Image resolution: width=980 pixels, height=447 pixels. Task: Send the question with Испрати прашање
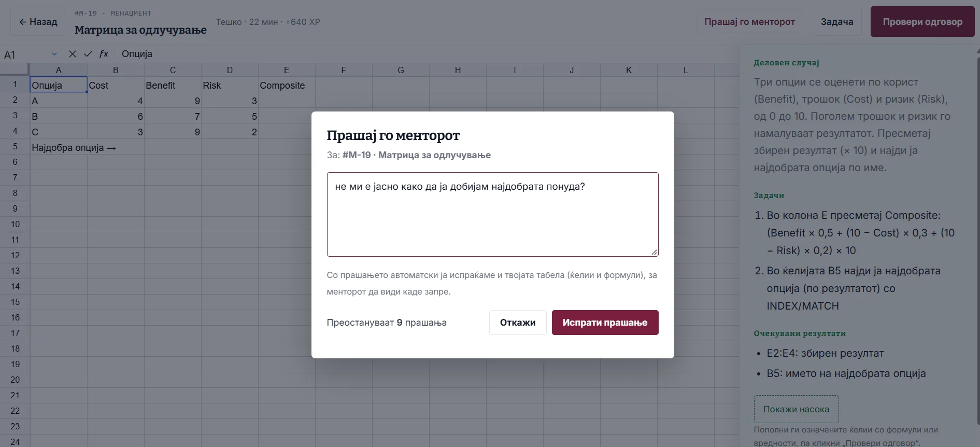click(x=605, y=323)
